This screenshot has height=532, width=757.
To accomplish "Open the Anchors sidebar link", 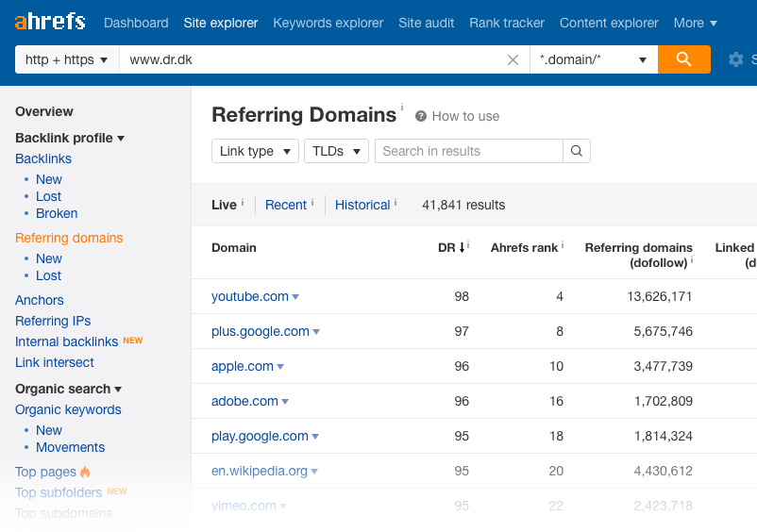I will 40,300.
